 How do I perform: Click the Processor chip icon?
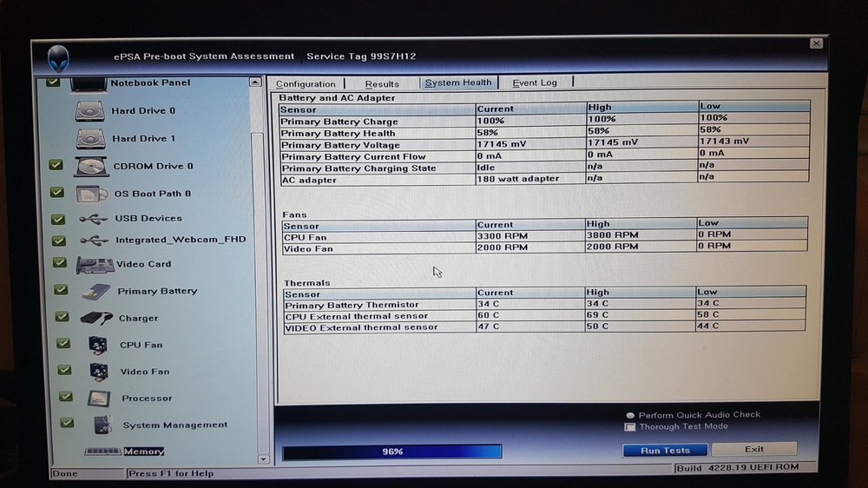click(98, 399)
